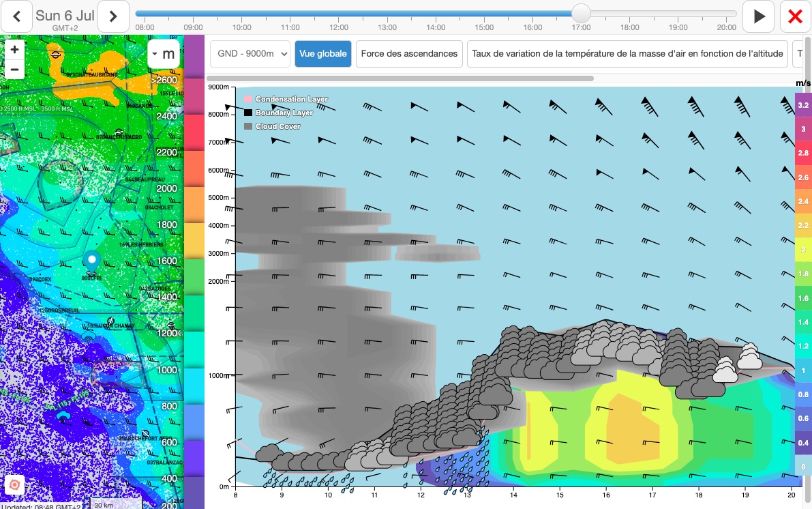Open the Sun 6 Jul date selector
This screenshot has width=812, height=509.
click(65, 16)
